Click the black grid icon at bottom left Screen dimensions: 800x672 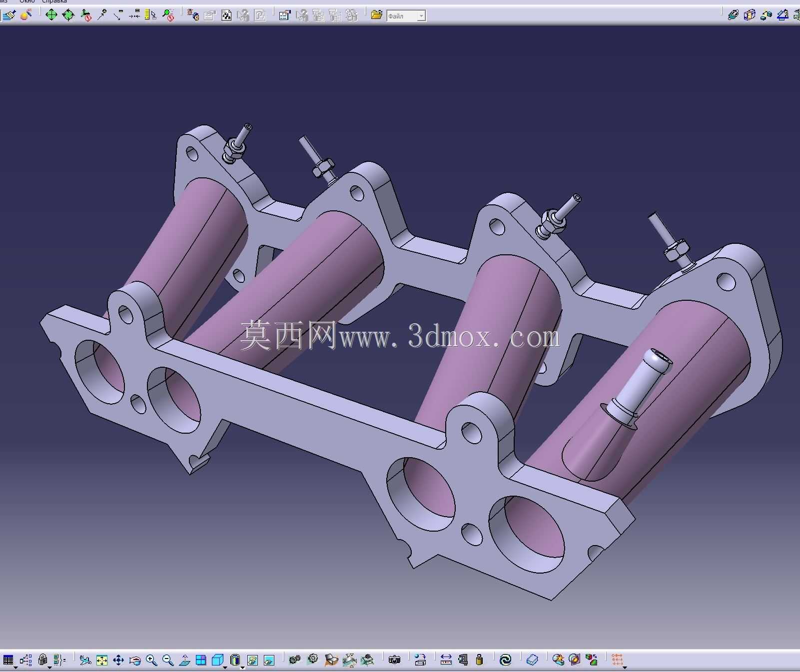pos(8,660)
